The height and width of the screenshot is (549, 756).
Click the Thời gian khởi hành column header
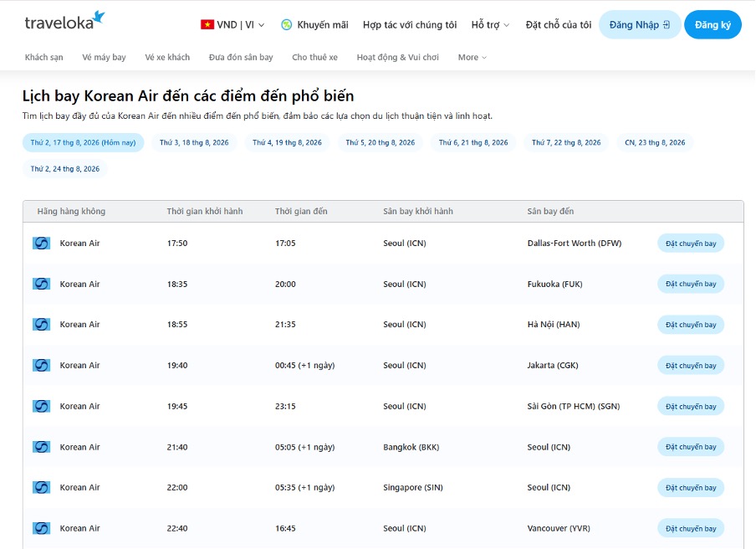[x=205, y=211]
